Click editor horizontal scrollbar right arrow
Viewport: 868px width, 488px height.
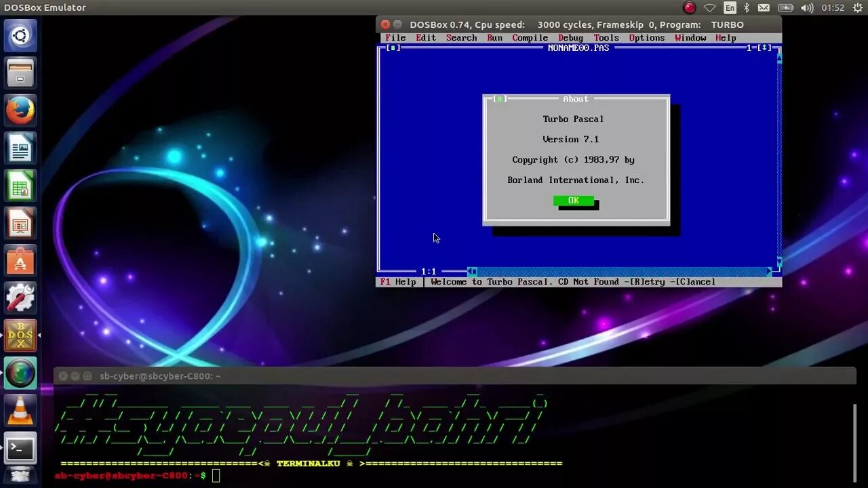[x=769, y=272]
